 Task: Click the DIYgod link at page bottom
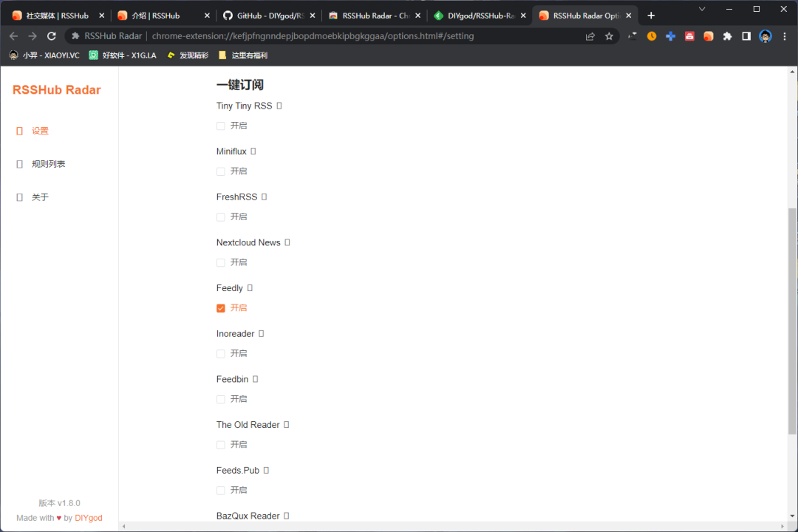pyautogui.click(x=88, y=517)
